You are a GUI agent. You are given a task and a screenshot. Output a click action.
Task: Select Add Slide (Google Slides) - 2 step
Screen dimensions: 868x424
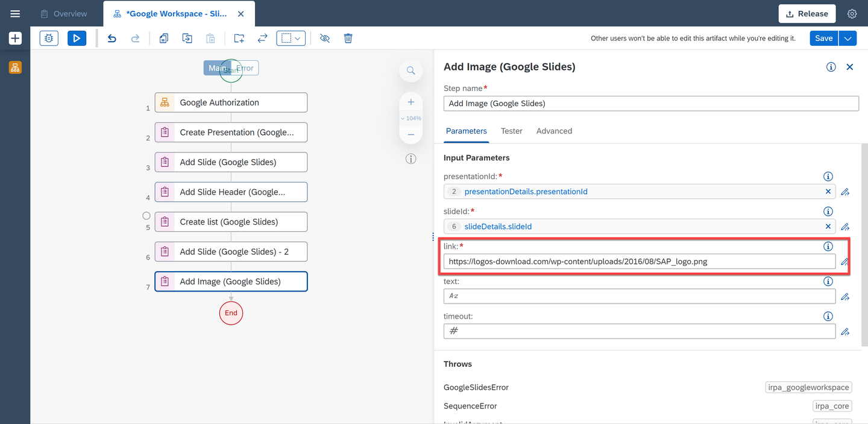231,252
